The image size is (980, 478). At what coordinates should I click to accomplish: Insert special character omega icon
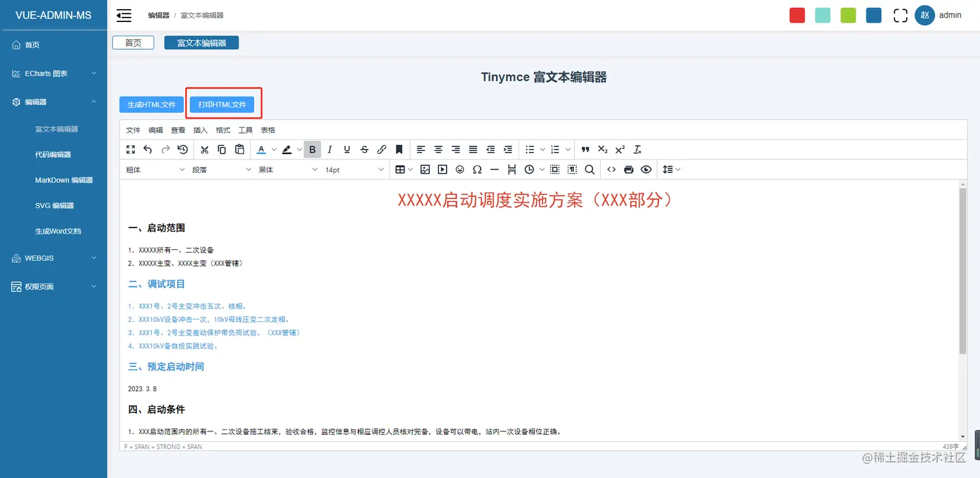coord(478,170)
